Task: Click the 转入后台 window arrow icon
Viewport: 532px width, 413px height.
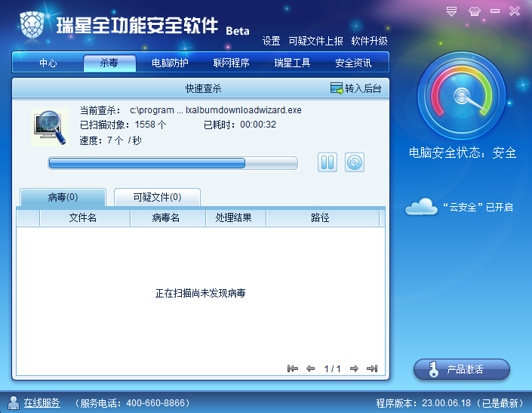Action: (337, 88)
